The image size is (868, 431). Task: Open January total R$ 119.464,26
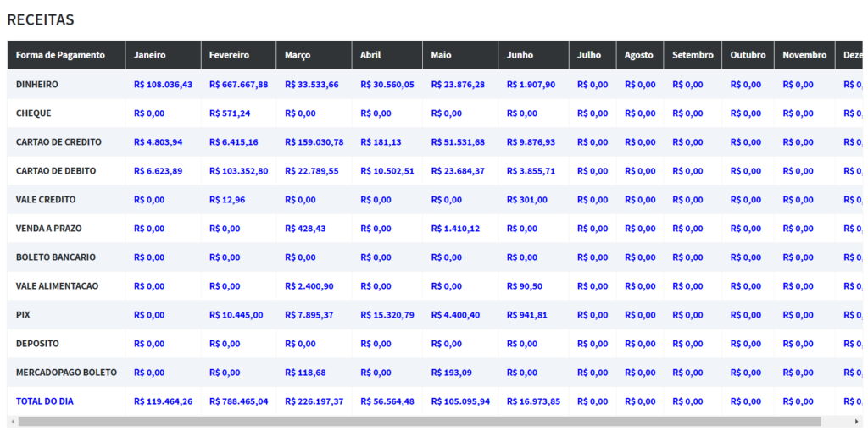click(x=163, y=401)
